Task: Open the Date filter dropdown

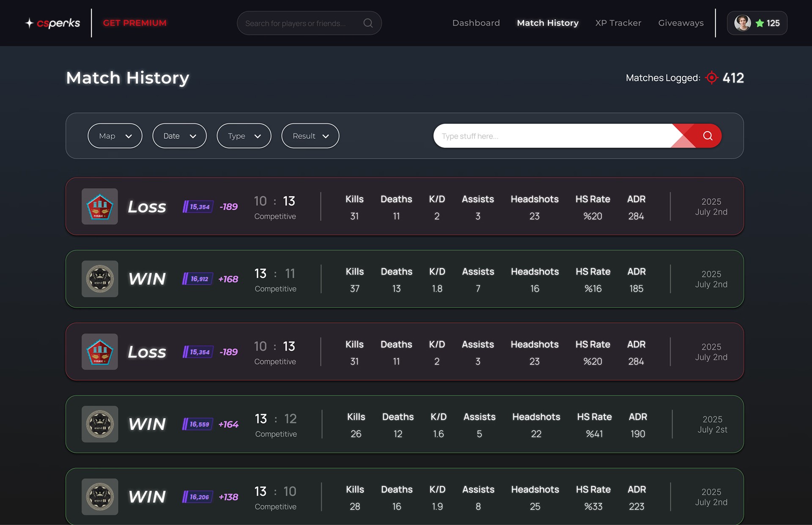Action: click(x=179, y=136)
